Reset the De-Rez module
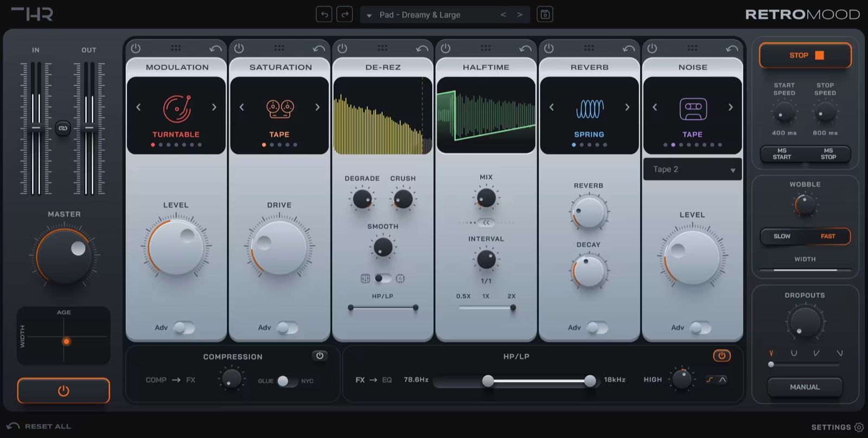Viewport: 868px width, 438px height. coord(422,49)
